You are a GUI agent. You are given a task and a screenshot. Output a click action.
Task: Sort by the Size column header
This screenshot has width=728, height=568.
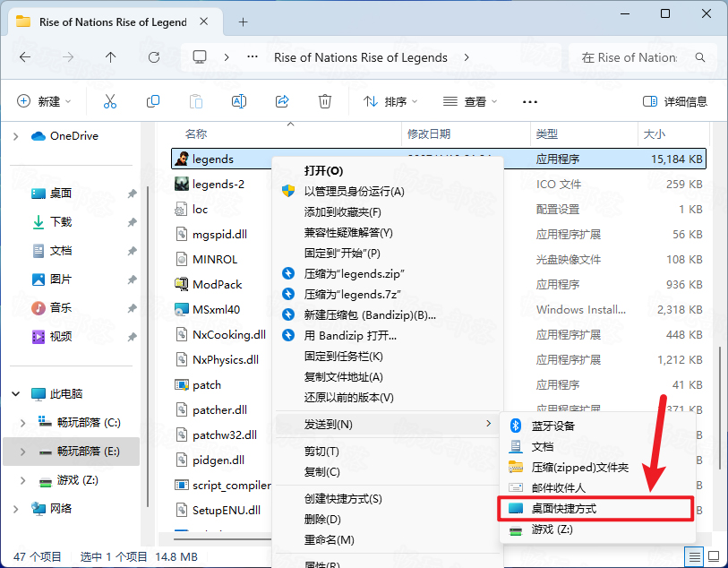coord(655,134)
